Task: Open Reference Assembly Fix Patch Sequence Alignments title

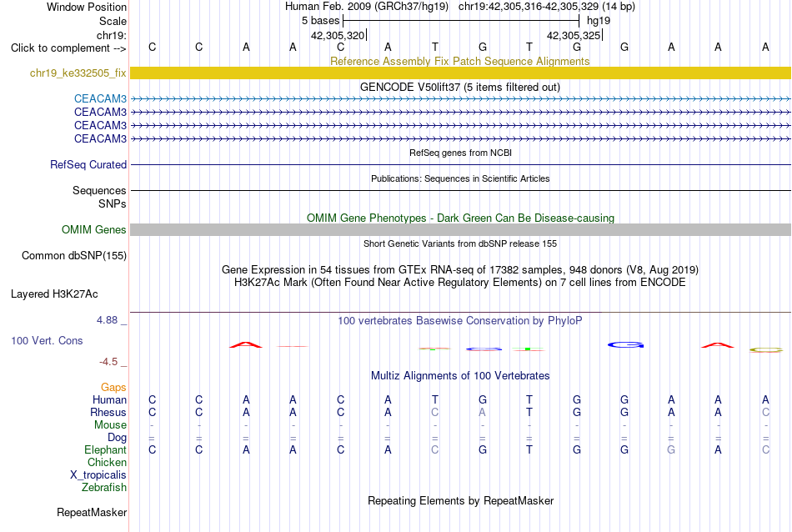Action: (459, 61)
